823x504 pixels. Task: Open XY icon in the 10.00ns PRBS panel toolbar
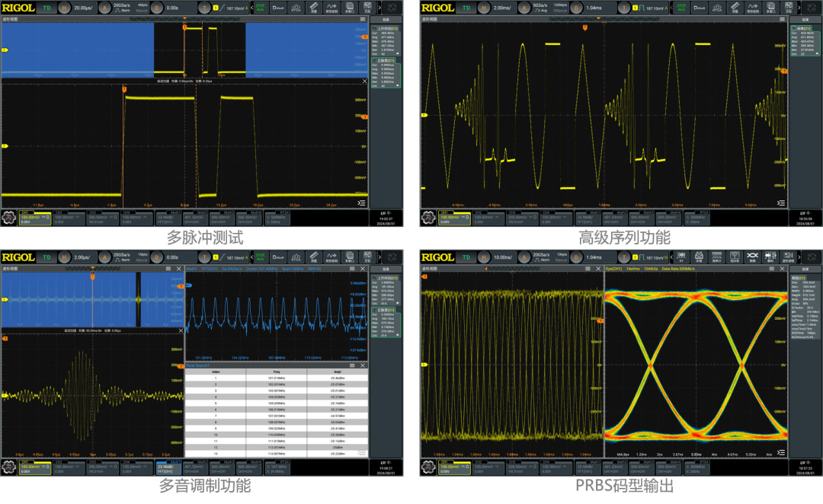[x=681, y=257]
